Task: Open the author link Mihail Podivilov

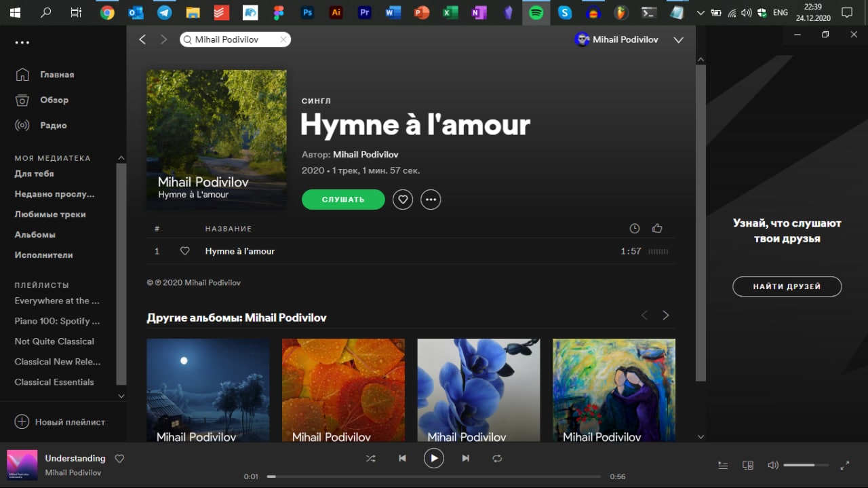Action: 366,155
